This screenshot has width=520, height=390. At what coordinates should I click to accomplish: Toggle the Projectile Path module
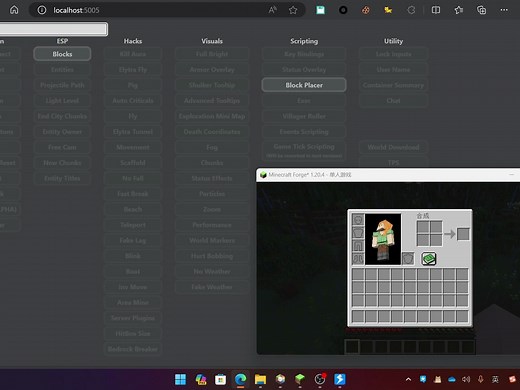pyautogui.click(x=62, y=85)
